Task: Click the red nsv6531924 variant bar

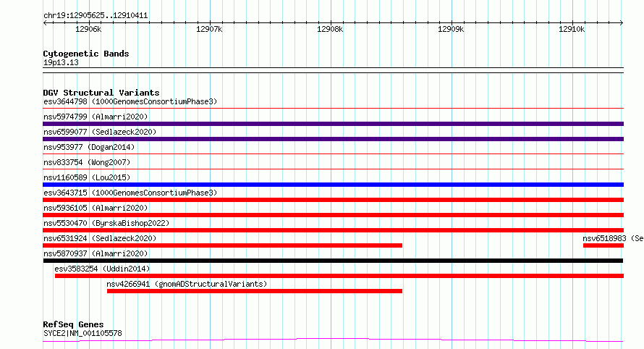Action: [x=223, y=245]
